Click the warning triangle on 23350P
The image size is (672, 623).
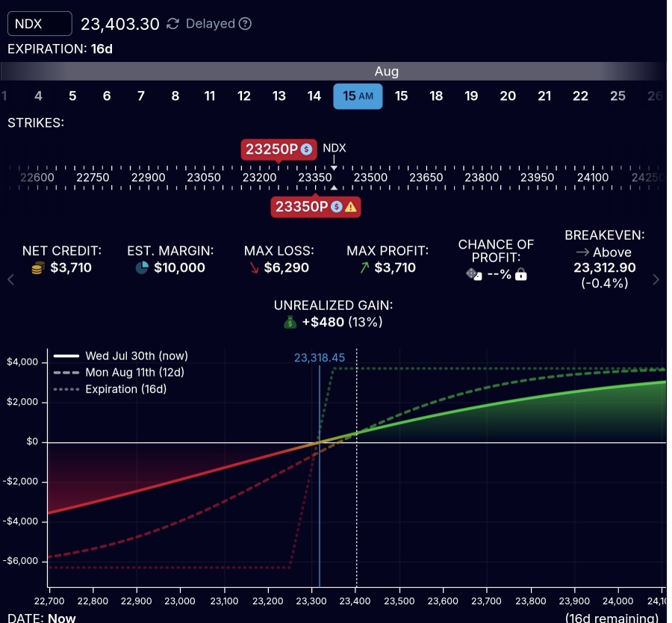(351, 207)
